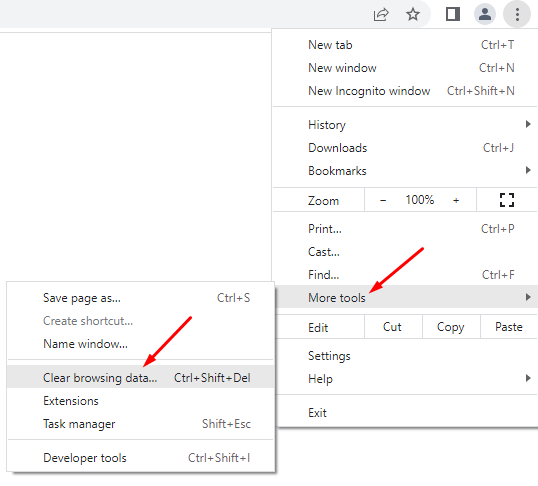The width and height of the screenshot is (538, 486).
Task: Select Clear browsing data option
Action: coord(140,377)
